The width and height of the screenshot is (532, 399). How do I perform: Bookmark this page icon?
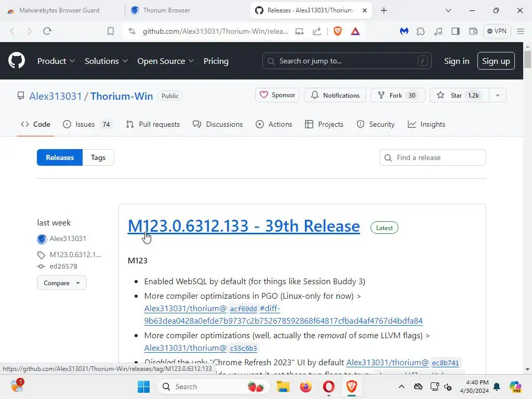111,31
